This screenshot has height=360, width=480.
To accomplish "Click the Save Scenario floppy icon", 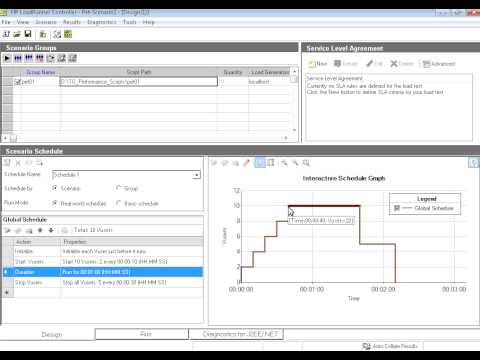I will click(28, 34).
